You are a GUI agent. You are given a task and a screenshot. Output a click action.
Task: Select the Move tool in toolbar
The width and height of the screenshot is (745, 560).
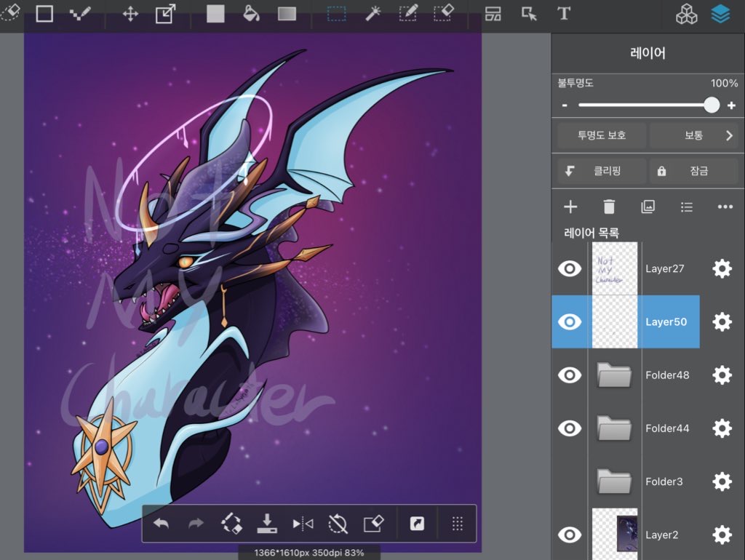click(x=130, y=14)
